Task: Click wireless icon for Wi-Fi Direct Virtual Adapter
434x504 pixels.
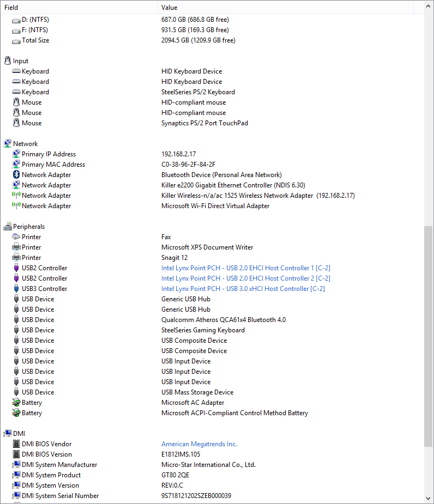Action: point(16,205)
